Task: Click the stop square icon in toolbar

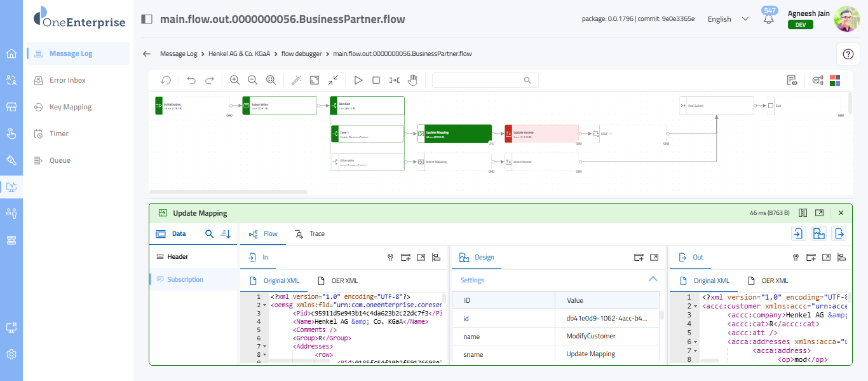Action: [376, 80]
